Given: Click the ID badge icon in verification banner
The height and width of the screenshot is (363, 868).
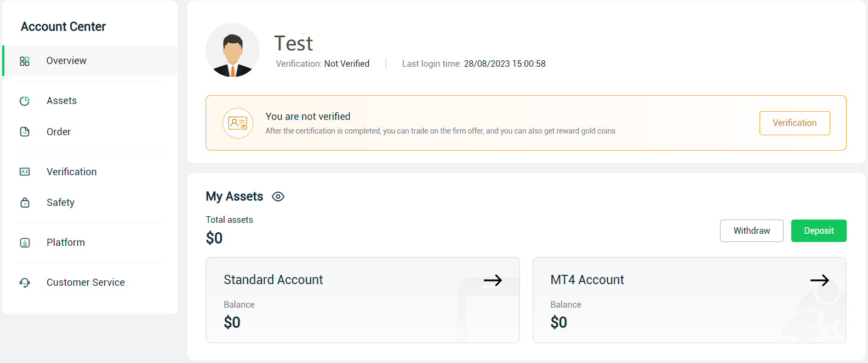Looking at the screenshot, I should [237, 123].
